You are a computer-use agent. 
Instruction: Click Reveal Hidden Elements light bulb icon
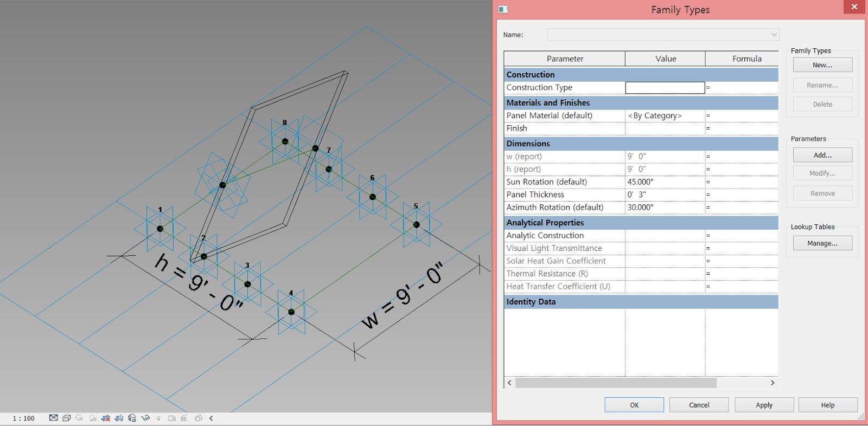click(158, 418)
